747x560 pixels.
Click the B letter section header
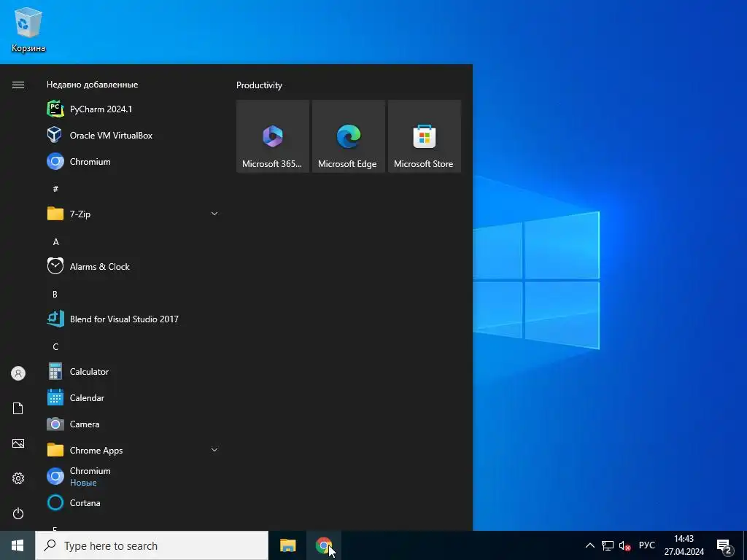[x=55, y=295]
